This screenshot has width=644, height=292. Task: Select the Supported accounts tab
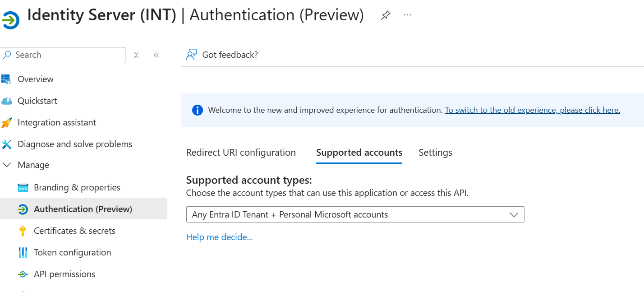(x=359, y=153)
